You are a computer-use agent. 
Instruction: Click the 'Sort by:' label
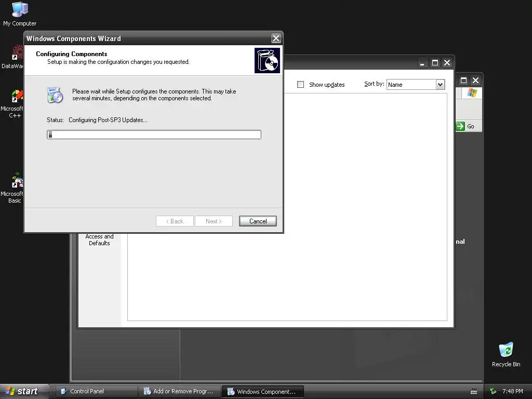point(374,84)
